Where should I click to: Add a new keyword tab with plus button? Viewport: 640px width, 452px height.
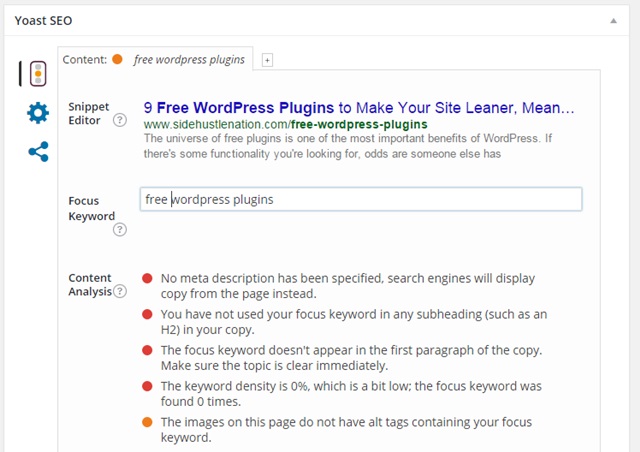click(267, 60)
